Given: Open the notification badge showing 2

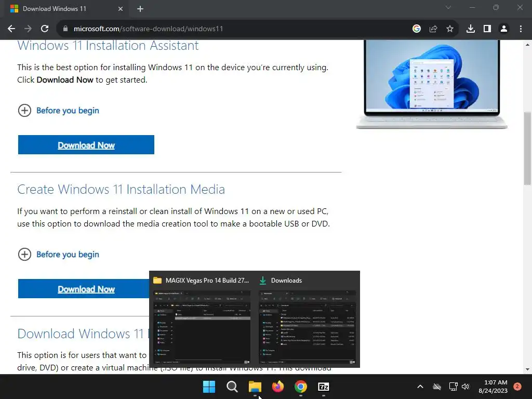Looking at the screenshot, I should (517, 387).
